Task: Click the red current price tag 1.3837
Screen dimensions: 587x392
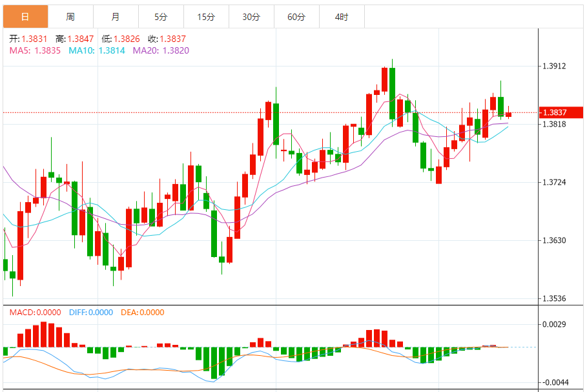Action: point(561,112)
